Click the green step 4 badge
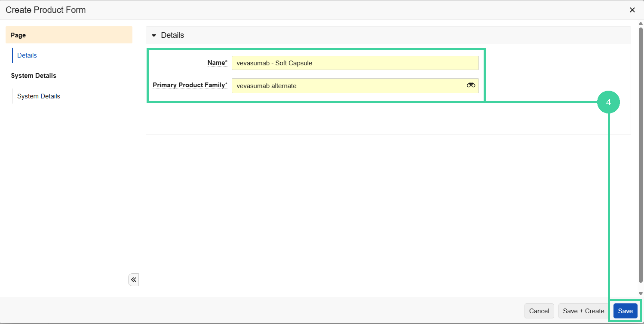This screenshot has width=644, height=324. pyautogui.click(x=609, y=102)
